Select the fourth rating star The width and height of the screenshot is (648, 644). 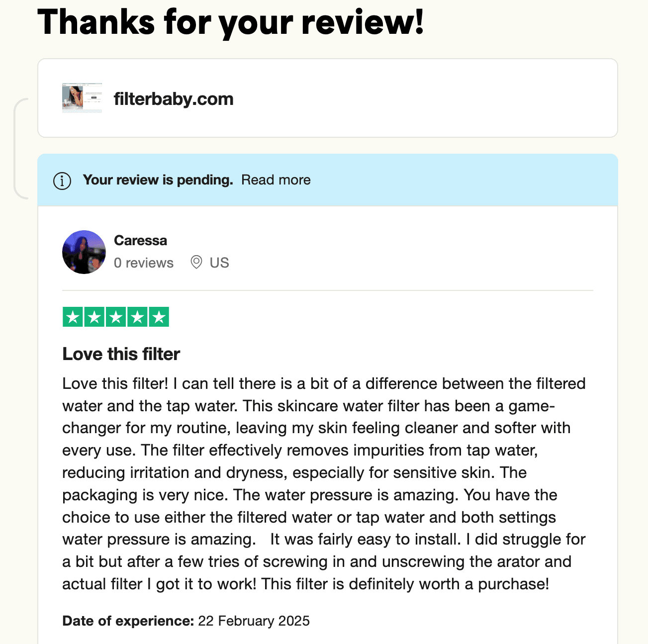137,316
